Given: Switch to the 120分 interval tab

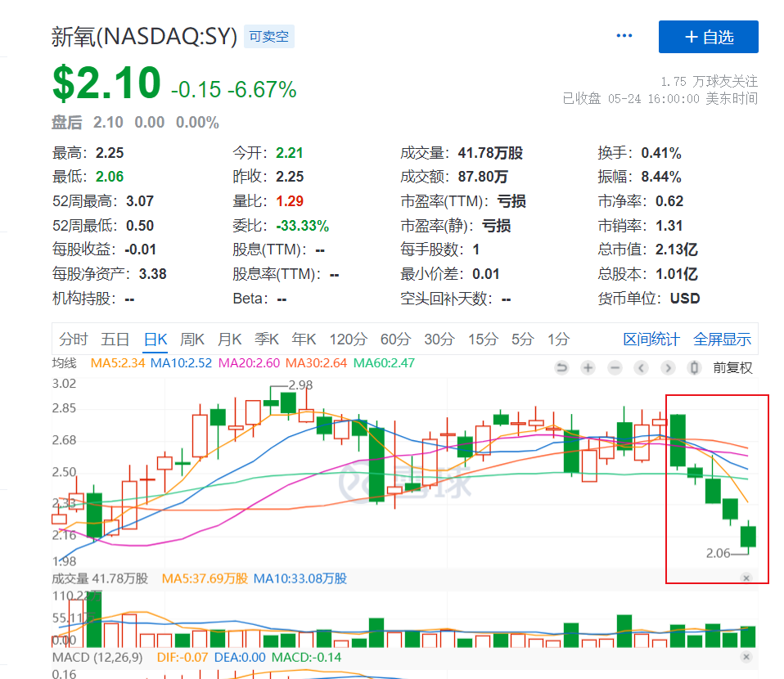Looking at the screenshot, I should (348, 339).
